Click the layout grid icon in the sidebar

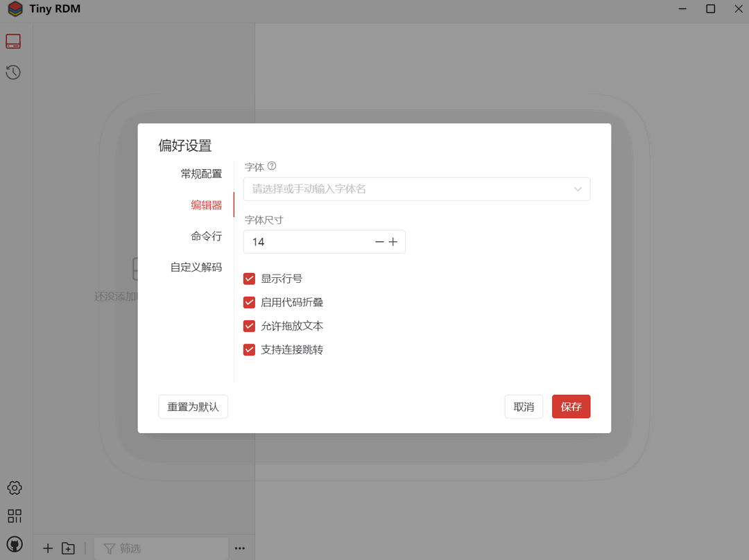click(14, 516)
